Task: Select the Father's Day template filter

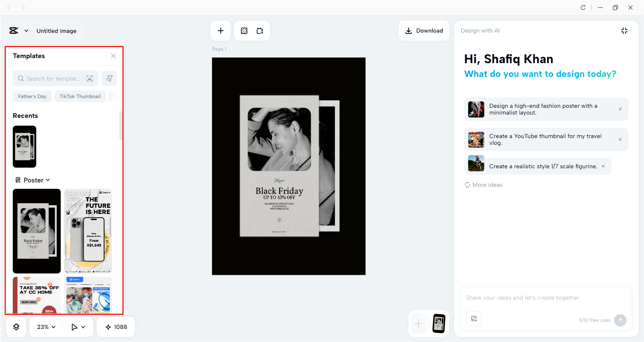Action: coord(32,96)
